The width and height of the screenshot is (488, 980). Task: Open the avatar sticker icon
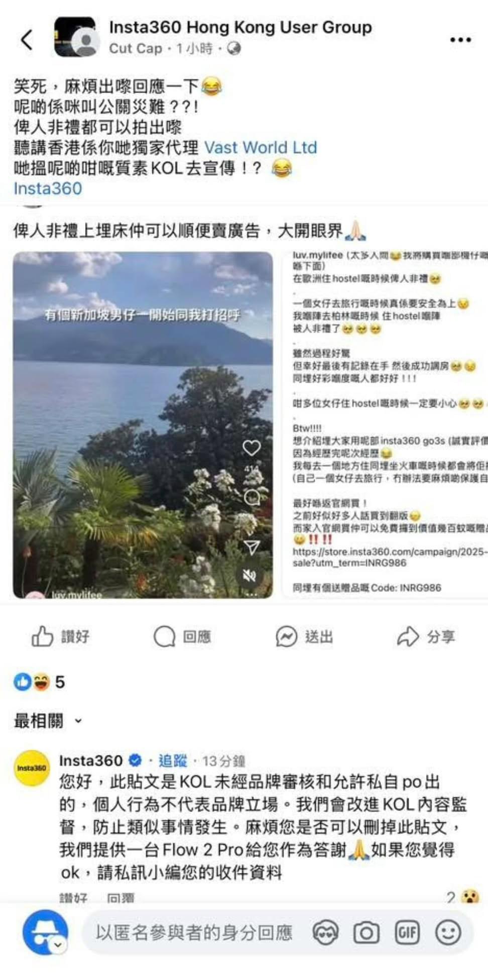[325, 933]
